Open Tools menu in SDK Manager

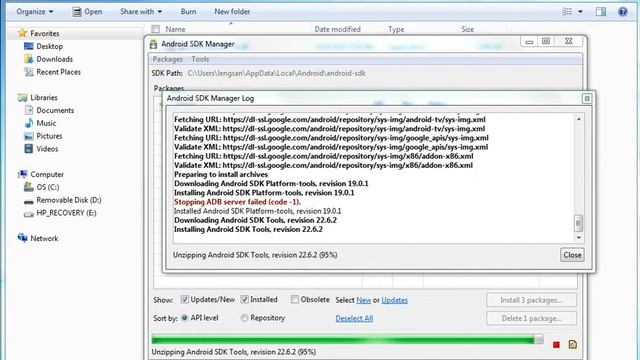200,59
